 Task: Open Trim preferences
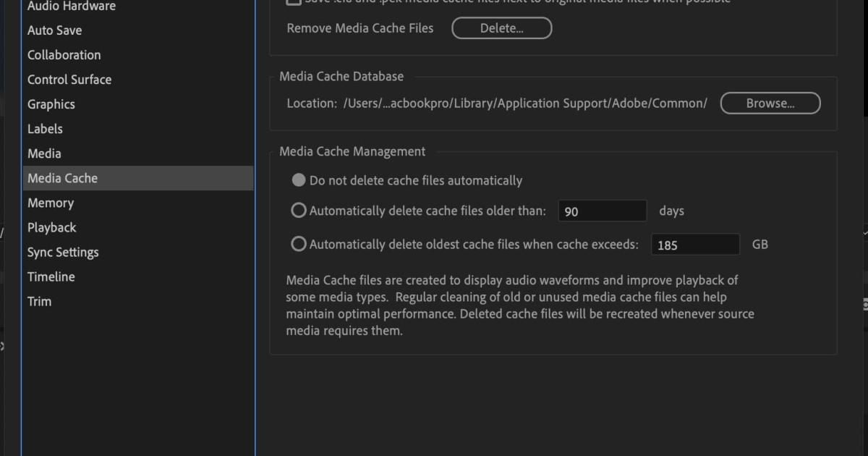click(39, 301)
